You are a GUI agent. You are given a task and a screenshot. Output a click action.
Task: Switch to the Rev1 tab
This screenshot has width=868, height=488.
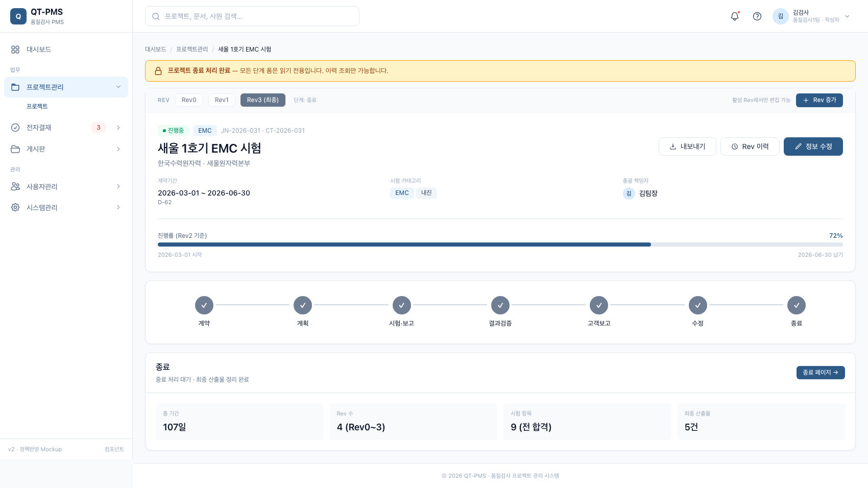point(222,100)
